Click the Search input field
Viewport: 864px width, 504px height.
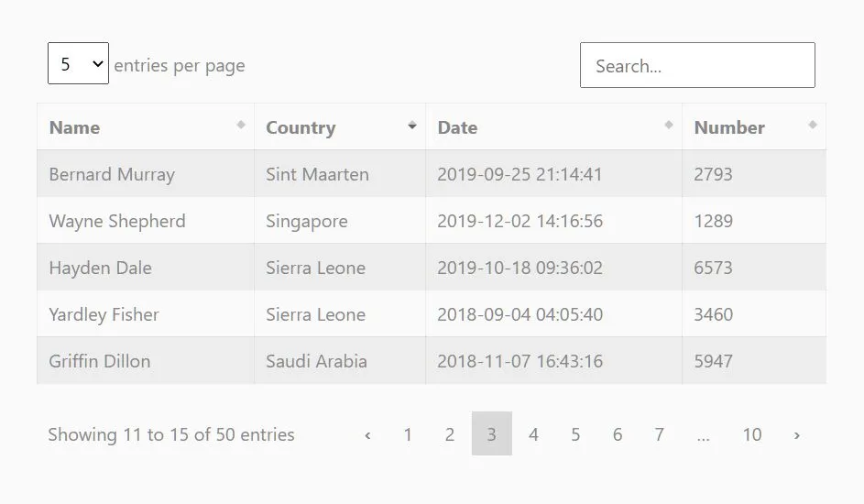click(x=697, y=65)
